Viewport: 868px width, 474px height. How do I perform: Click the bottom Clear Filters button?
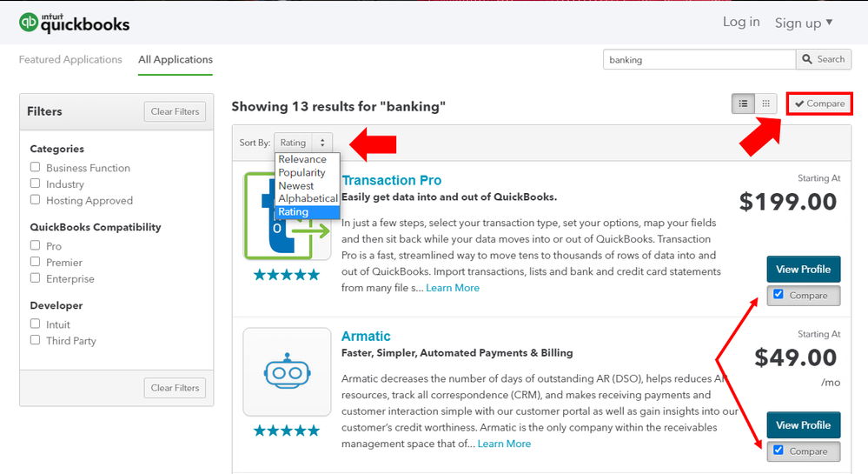coord(175,388)
